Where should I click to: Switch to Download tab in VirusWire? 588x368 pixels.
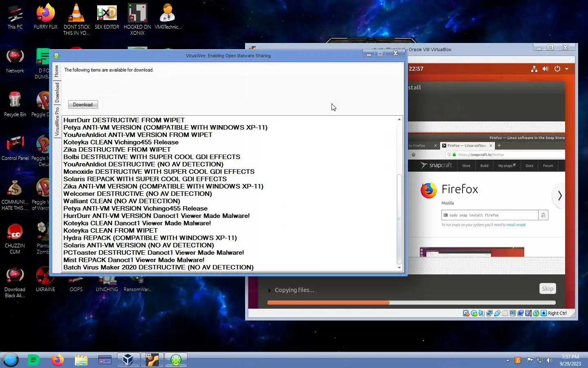[57, 92]
